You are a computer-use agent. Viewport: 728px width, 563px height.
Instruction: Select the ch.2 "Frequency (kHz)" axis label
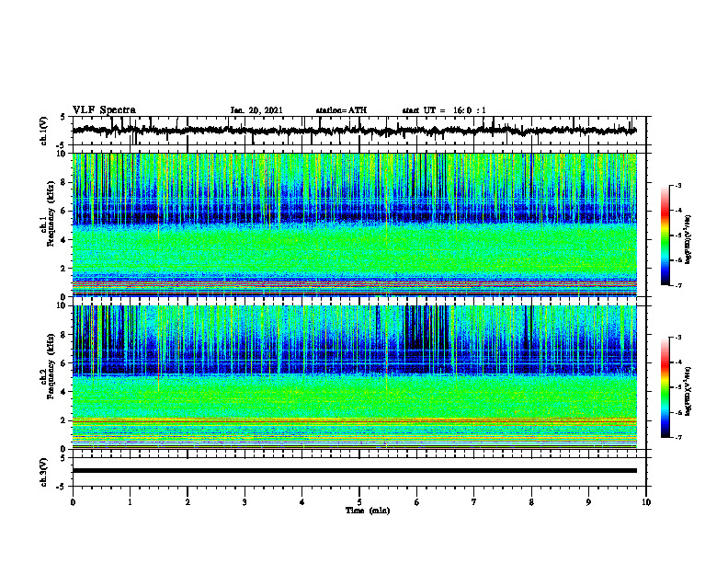pyautogui.click(x=51, y=366)
